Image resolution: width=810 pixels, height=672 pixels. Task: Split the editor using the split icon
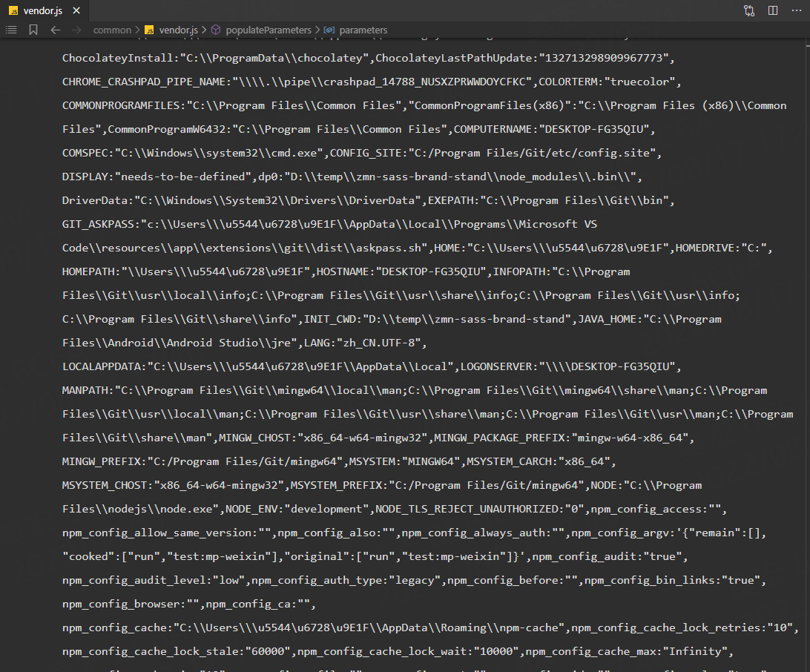click(772, 11)
